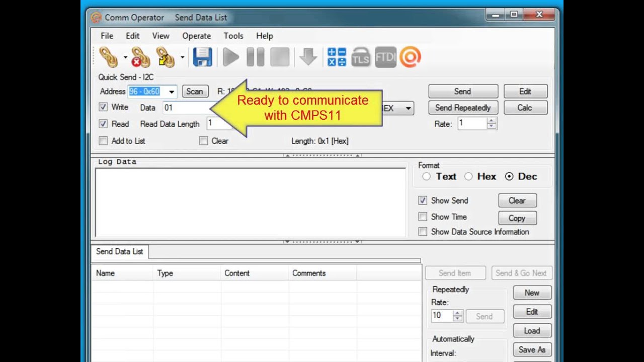Click the chain icon with yellow arrow
644x362 pixels.
(x=165, y=57)
